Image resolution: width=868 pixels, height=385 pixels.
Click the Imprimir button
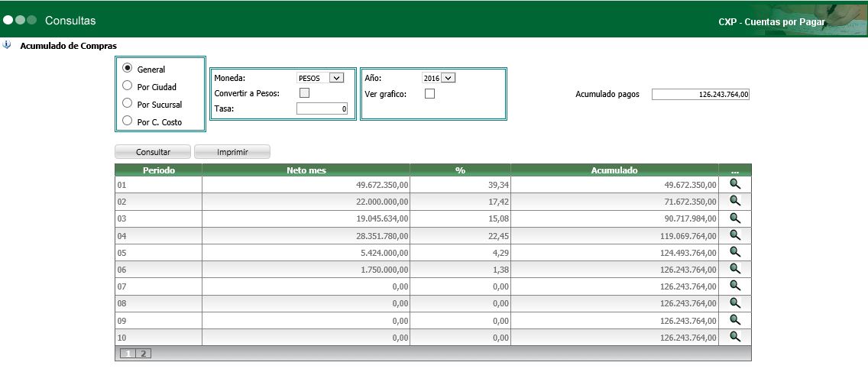click(x=232, y=151)
